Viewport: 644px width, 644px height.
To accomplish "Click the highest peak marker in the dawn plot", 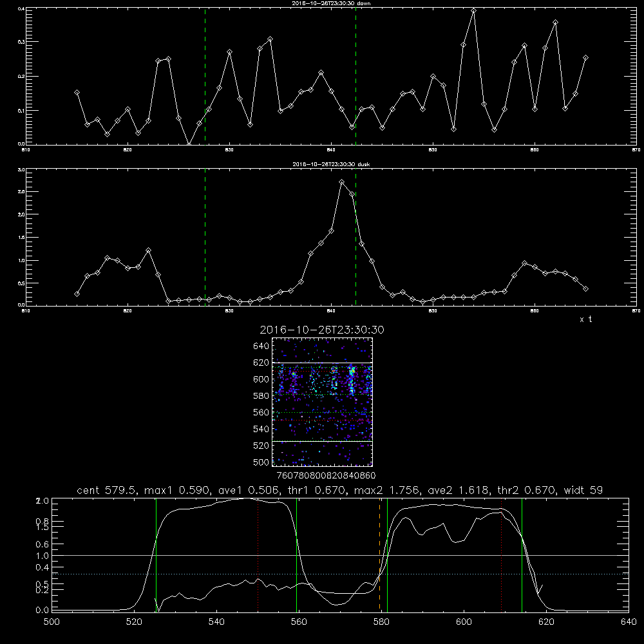I will (x=473, y=11).
